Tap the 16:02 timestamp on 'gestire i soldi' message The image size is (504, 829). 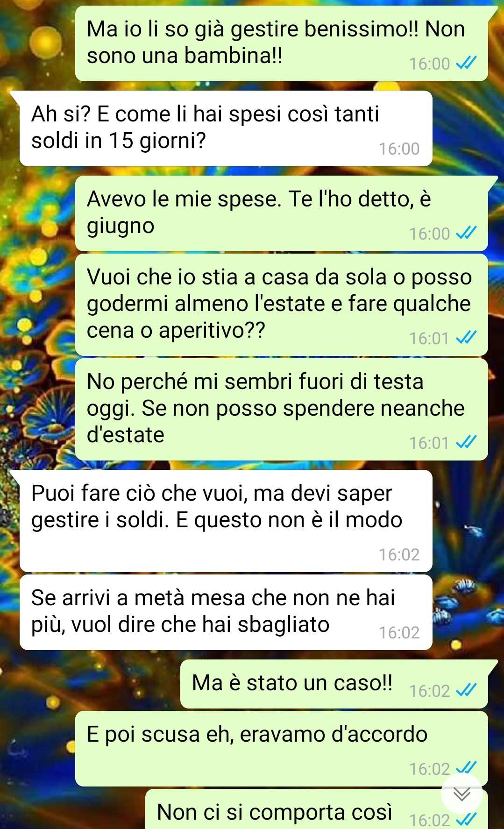click(x=399, y=554)
